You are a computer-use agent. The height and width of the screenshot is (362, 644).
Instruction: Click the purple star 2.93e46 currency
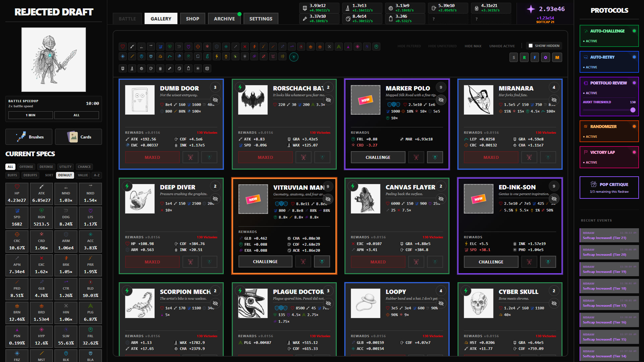point(545,9)
